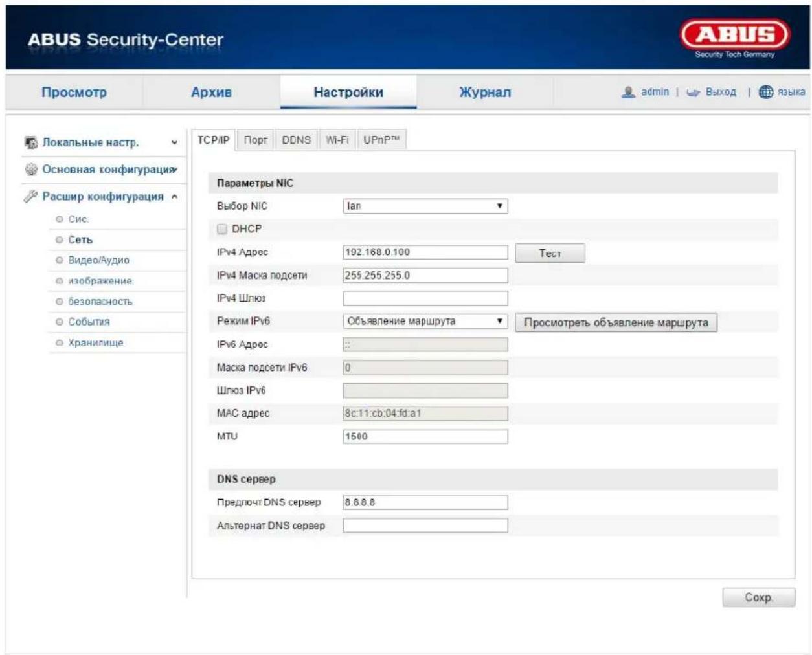Screen dimensions: 812x655
Task: Click the ABUS Security-Center title
Action: [x=126, y=39]
